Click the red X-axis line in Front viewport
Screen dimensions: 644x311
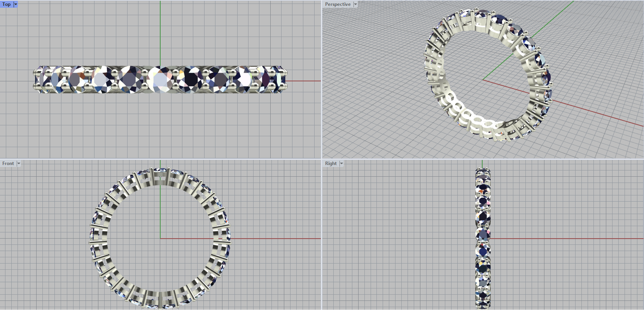(x=274, y=238)
